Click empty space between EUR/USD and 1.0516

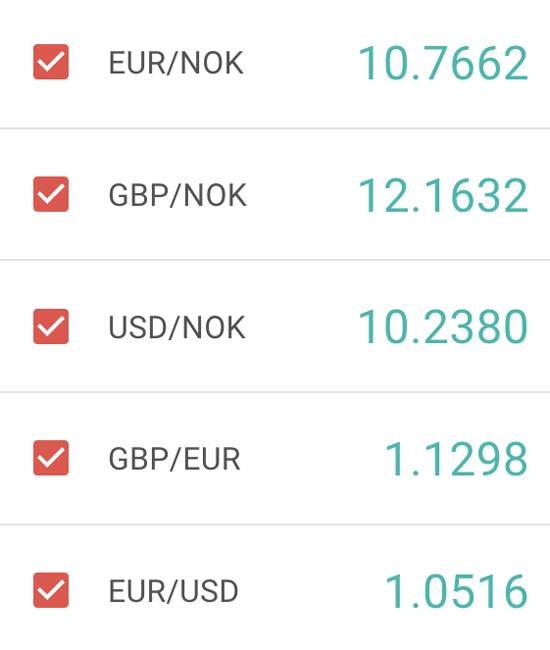(x=311, y=591)
